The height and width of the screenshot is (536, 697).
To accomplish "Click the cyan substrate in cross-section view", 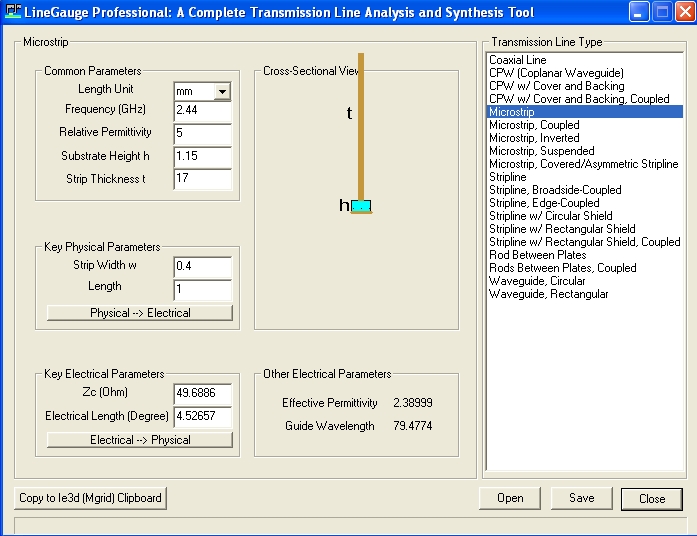I will (x=361, y=206).
